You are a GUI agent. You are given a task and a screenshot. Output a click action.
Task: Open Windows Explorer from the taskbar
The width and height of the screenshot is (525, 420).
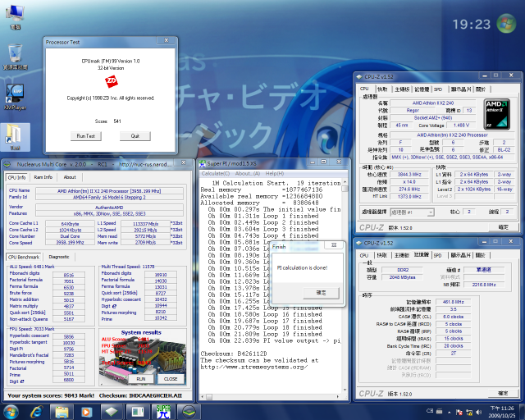click(63, 409)
